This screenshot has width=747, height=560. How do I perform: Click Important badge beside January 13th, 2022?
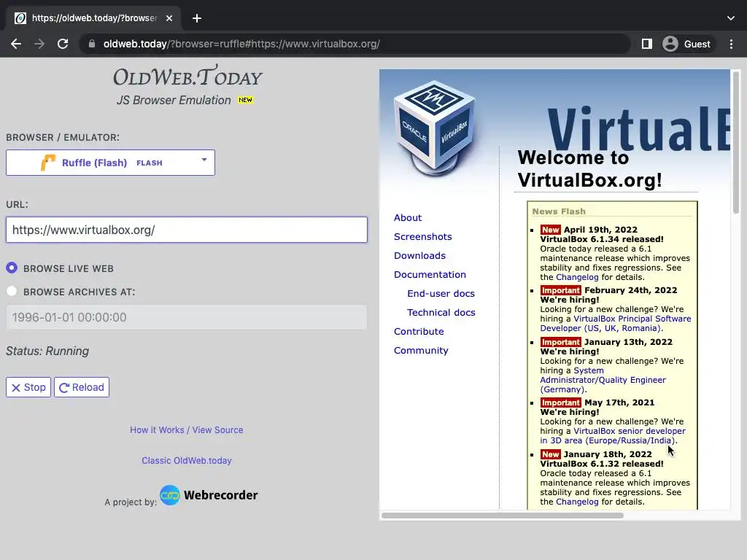(561, 342)
